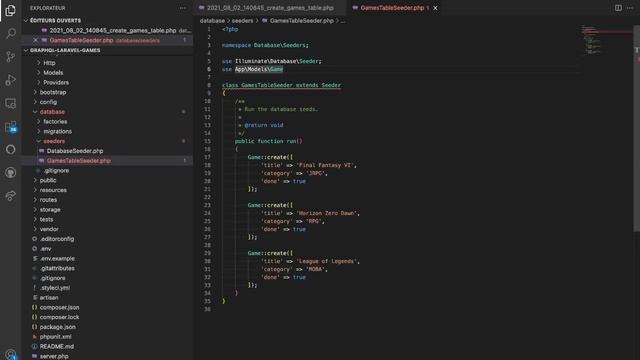Image resolution: width=640 pixels, height=360 pixels.
Task: Open server.php file
Action: pyautogui.click(x=54, y=356)
